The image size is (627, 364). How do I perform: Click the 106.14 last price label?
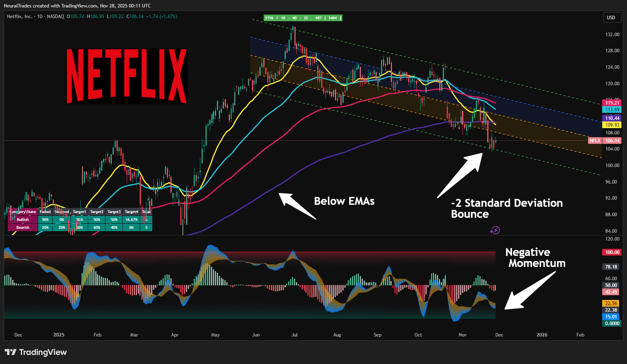[612, 141]
